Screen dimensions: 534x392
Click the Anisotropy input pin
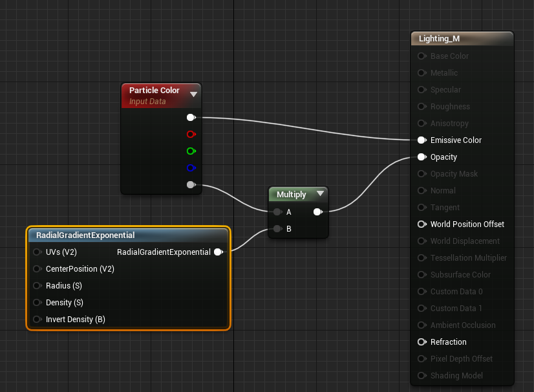click(422, 123)
